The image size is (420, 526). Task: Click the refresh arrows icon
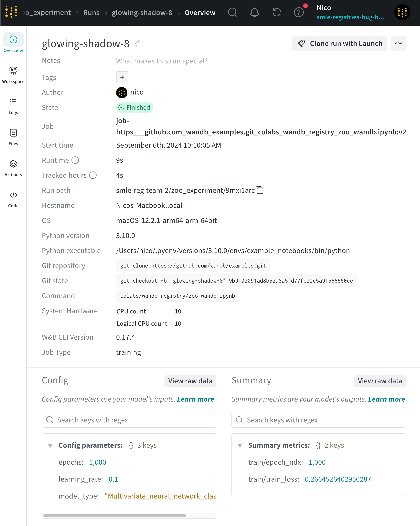[277, 12]
